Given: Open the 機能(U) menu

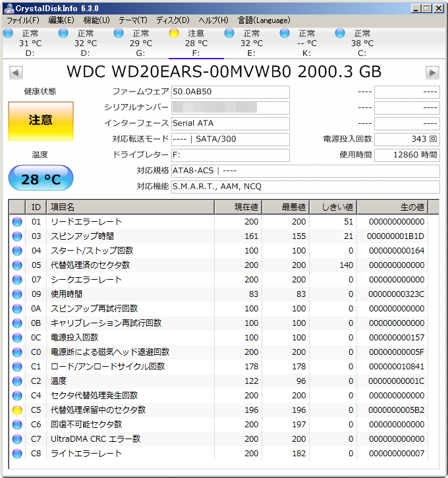Looking at the screenshot, I should click(96, 20).
